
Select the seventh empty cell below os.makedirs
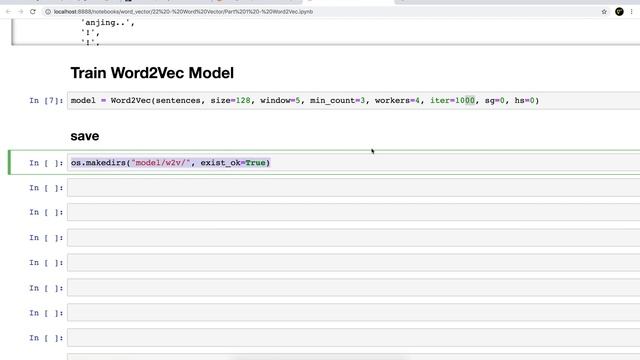click(x=353, y=338)
